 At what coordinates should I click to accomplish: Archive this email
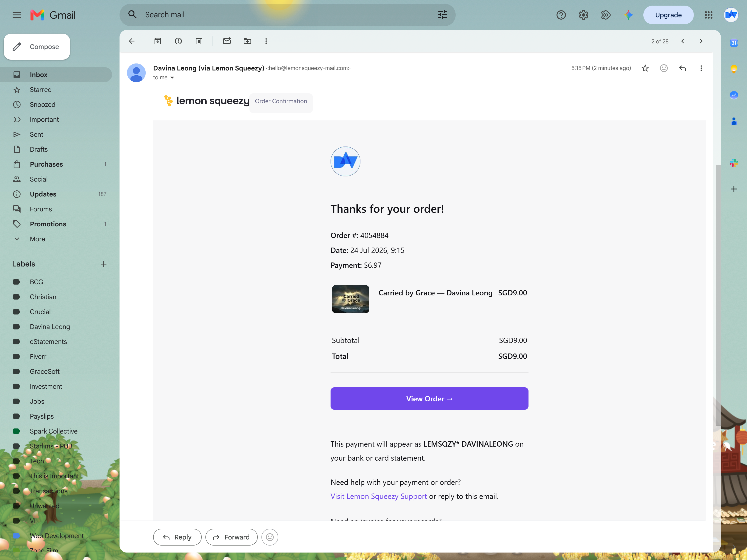[158, 41]
